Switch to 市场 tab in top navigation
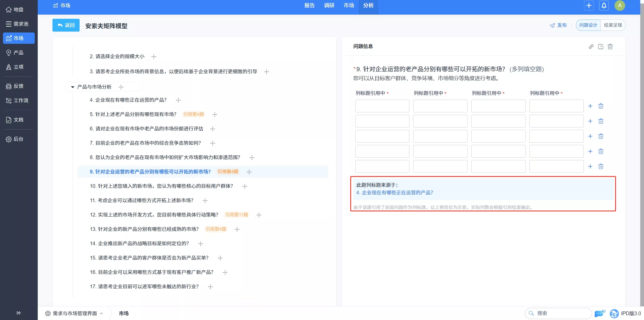 (349, 6)
